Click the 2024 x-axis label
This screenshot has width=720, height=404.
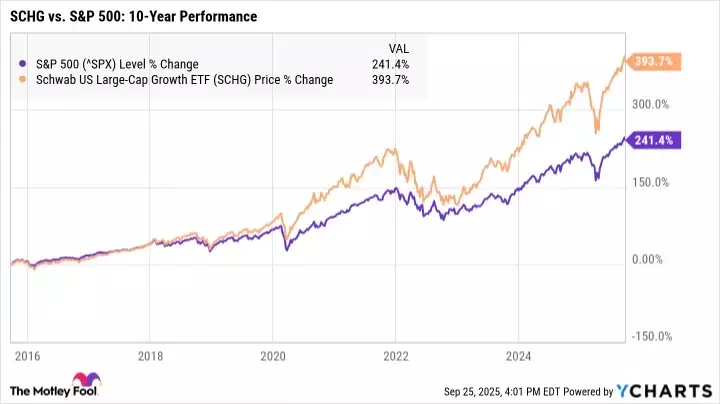tap(522, 354)
